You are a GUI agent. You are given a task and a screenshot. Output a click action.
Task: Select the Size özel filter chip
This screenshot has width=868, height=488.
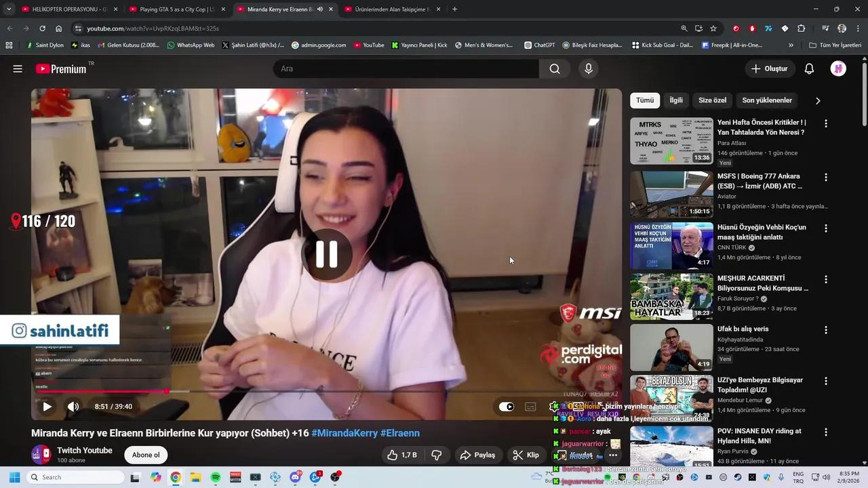point(713,100)
